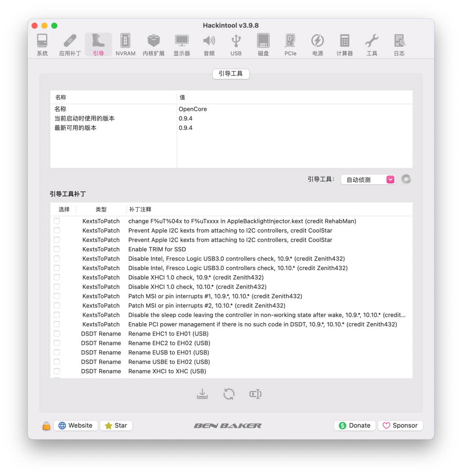Open the 工具 tools section
The height and width of the screenshot is (476, 462).
pyautogui.click(x=372, y=45)
